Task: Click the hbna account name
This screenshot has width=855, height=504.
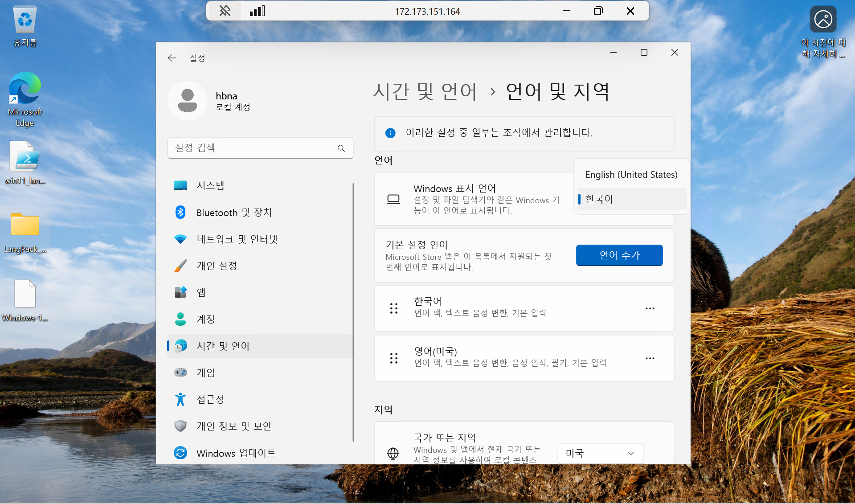Action: point(226,96)
